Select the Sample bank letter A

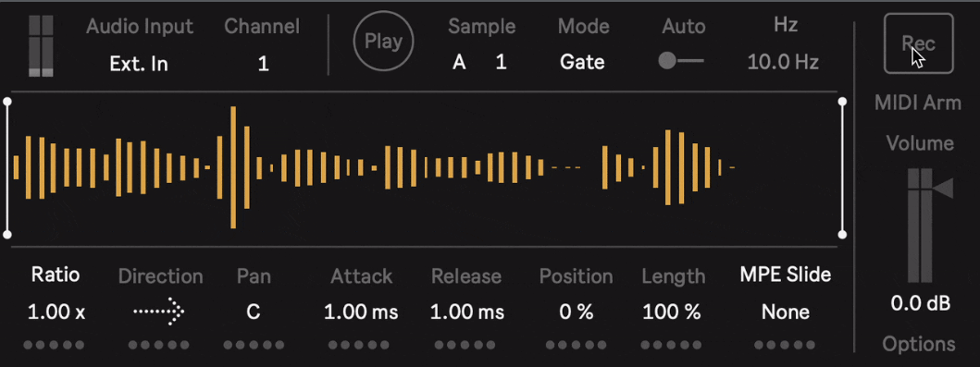tap(459, 63)
